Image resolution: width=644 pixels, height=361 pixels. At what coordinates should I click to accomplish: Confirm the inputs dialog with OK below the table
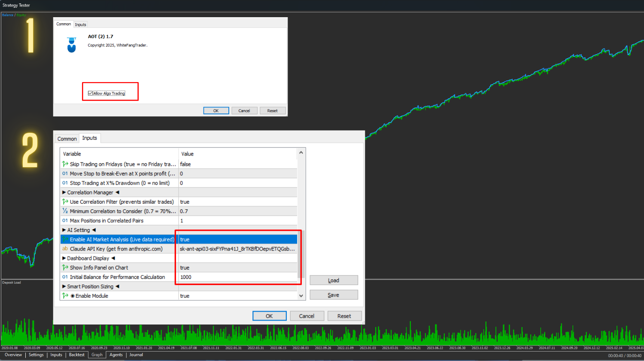pos(269,316)
